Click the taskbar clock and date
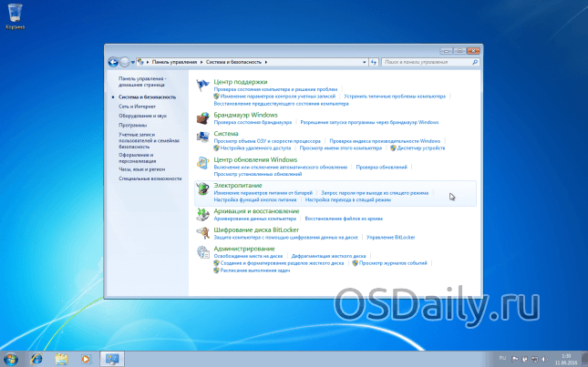 (566, 359)
